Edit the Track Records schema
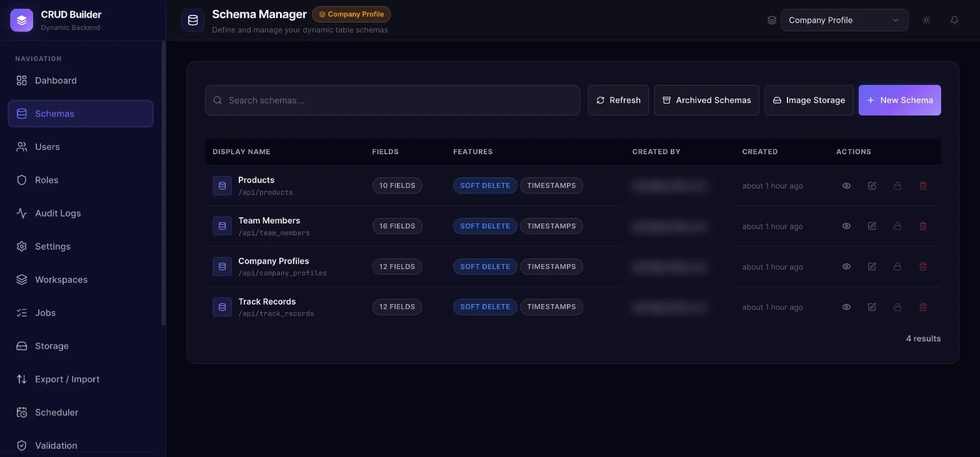 click(x=872, y=307)
